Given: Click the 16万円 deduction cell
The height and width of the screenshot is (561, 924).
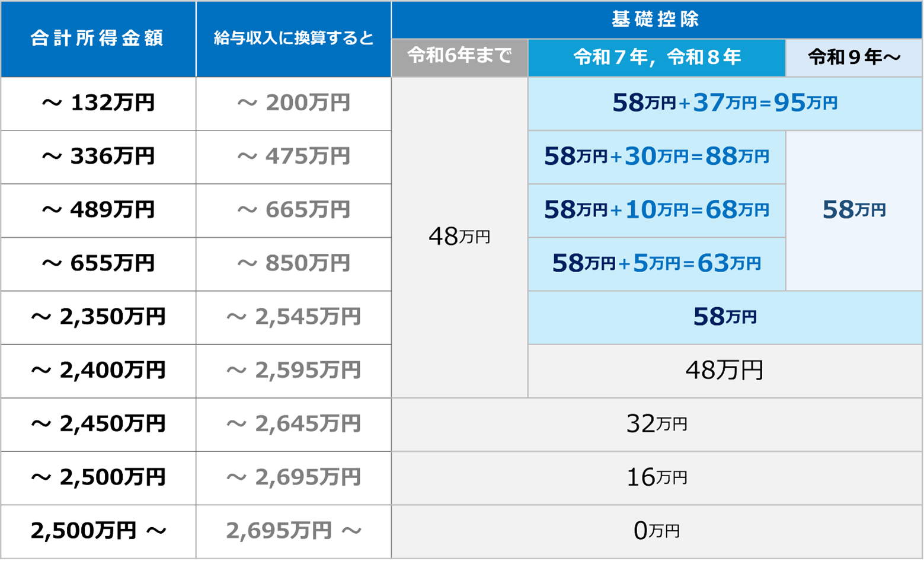Looking at the screenshot, I should coord(657,477).
